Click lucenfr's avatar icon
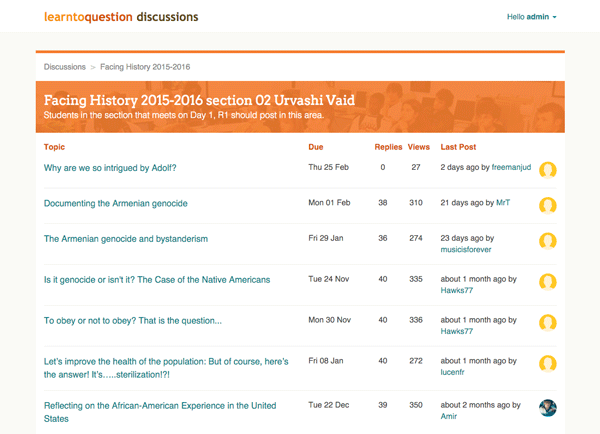 click(x=548, y=364)
